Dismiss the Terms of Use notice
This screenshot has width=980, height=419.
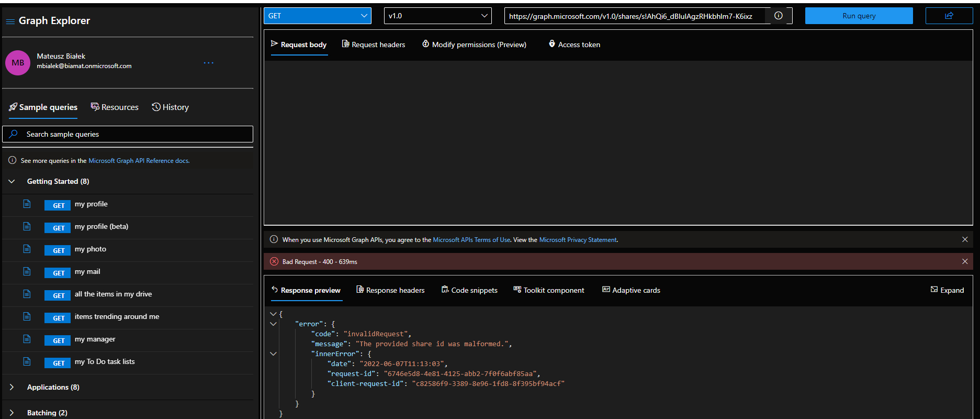[x=965, y=239]
